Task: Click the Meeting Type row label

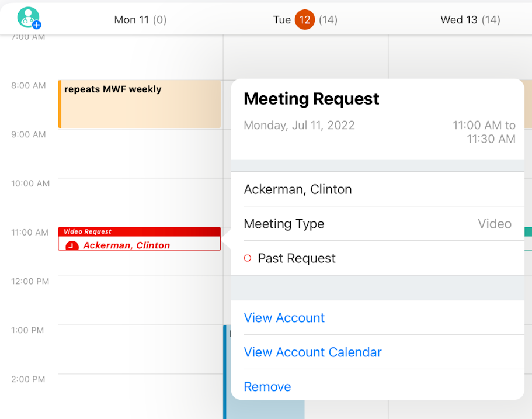Action: (x=284, y=224)
